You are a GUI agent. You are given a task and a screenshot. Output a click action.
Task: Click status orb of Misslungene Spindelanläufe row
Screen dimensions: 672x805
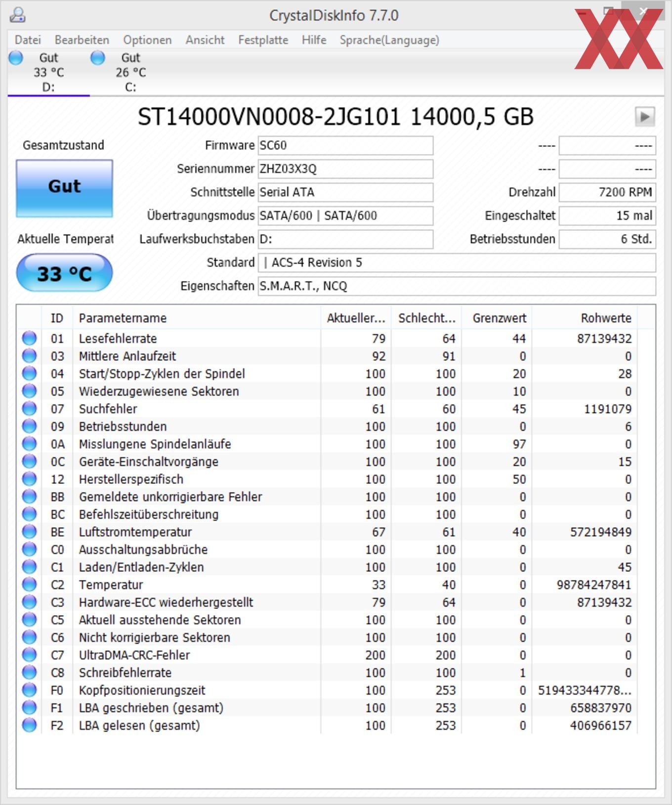point(30,444)
